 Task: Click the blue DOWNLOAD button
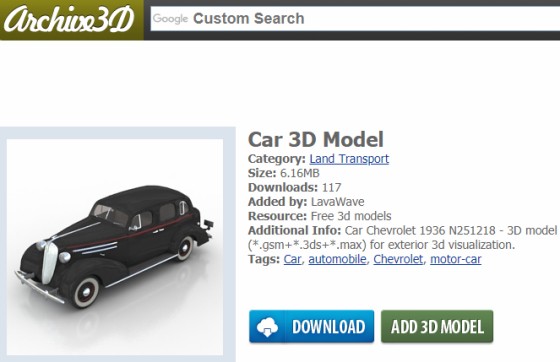click(x=311, y=327)
